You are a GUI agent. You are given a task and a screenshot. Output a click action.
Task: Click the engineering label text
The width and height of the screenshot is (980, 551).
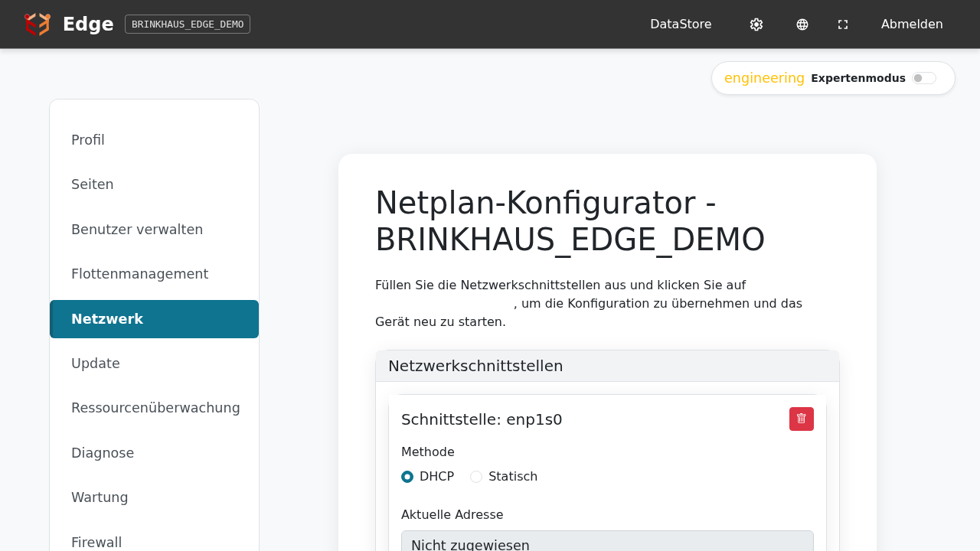pos(764,78)
